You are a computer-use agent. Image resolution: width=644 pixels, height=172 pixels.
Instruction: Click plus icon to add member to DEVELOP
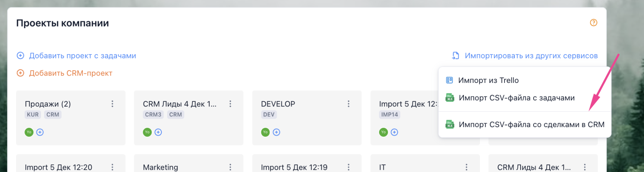click(276, 132)
